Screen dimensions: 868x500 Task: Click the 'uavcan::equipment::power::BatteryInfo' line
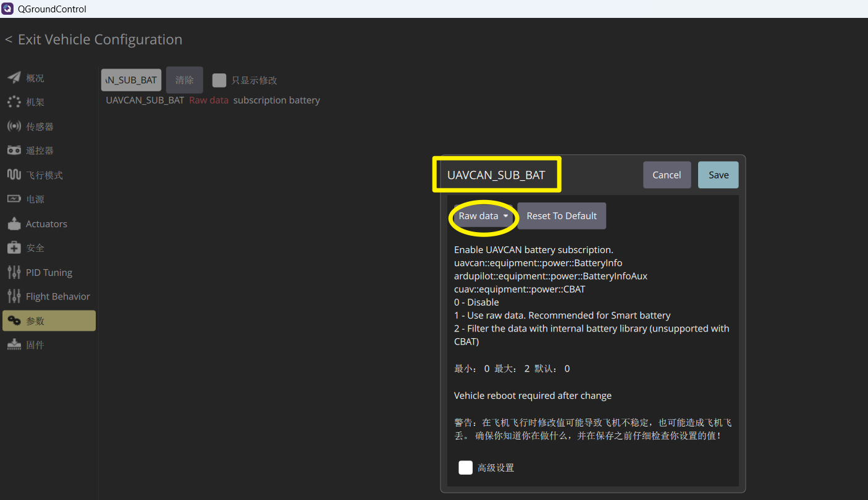[x=538, y=263]
